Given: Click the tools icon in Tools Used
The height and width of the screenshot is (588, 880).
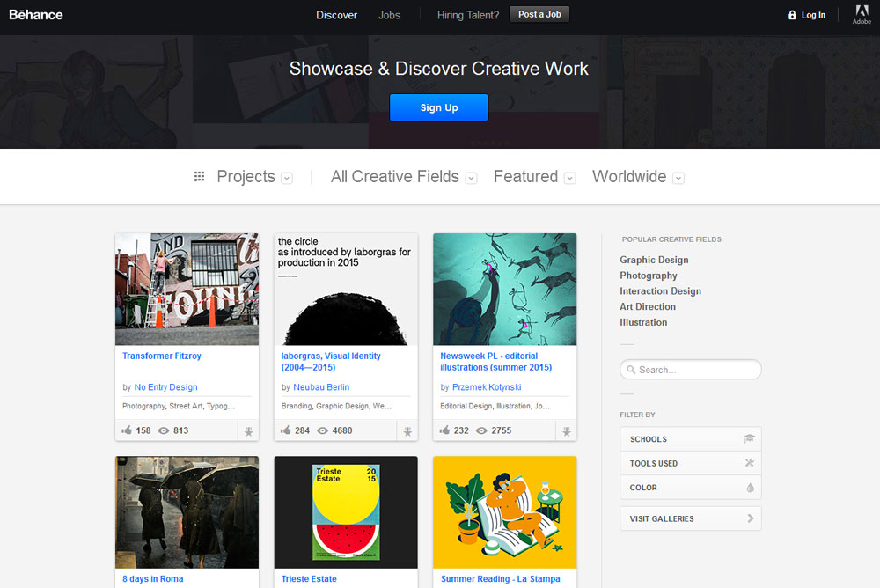Looking at the screenshot, I should pyautogui.click(x=749, y=463).
